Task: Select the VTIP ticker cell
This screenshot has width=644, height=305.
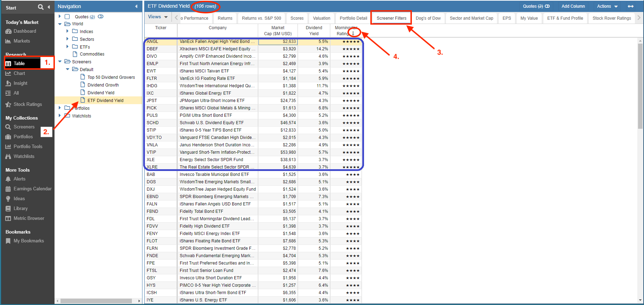Action: point(161,152)
